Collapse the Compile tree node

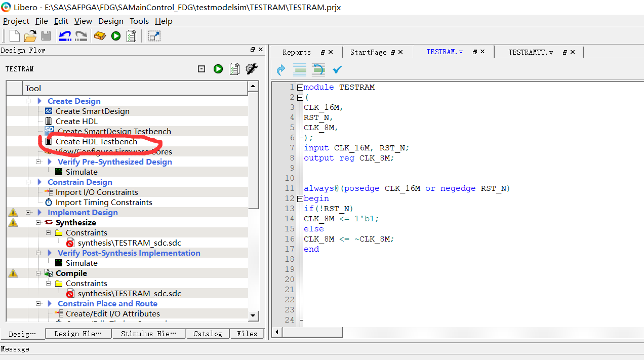click(x=38, y=273)
